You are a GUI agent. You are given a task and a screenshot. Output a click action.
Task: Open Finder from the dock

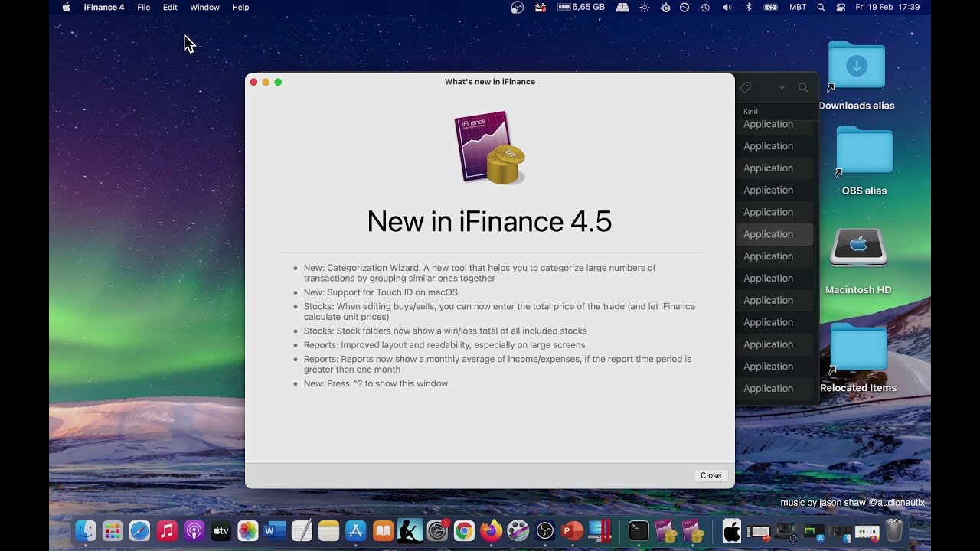(86, 530)
